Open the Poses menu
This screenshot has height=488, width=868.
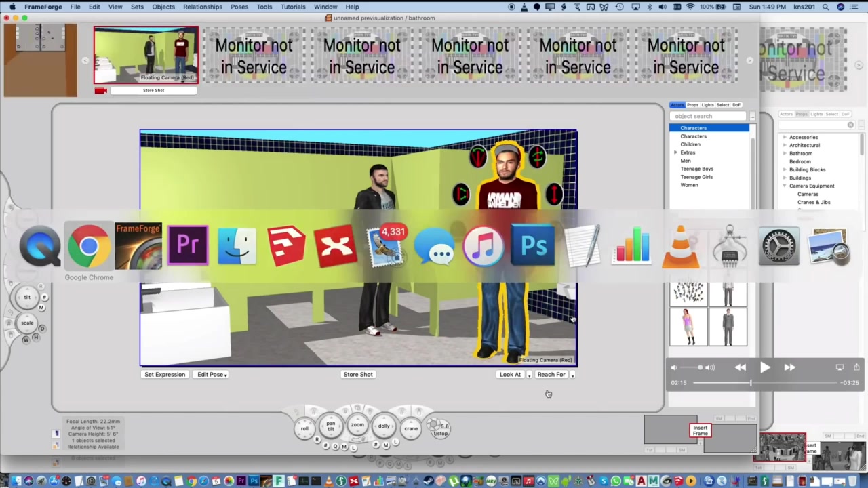239,7
